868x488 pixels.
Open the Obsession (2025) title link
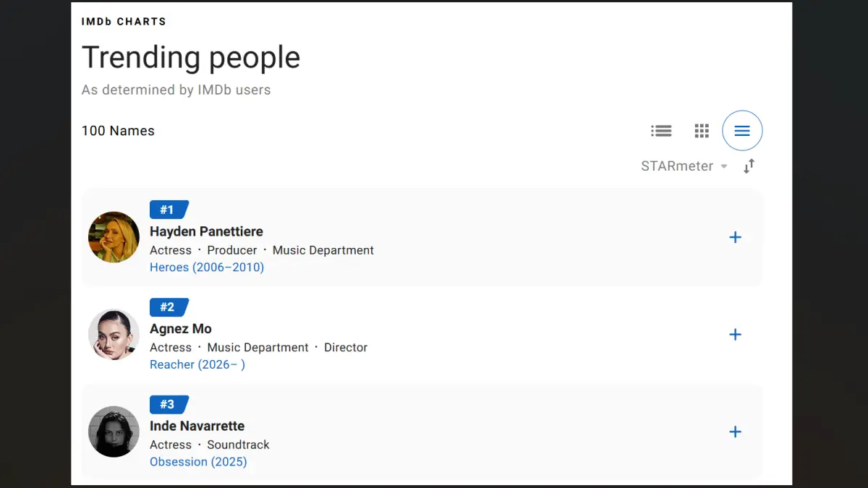point(198,462)
